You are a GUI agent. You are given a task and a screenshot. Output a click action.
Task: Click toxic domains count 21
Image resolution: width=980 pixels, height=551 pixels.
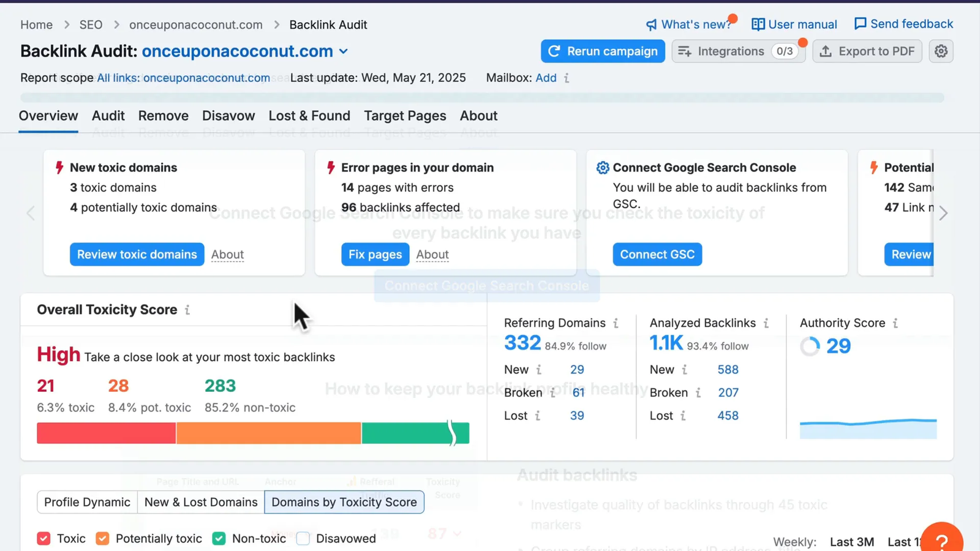click(x=46, y=386)
